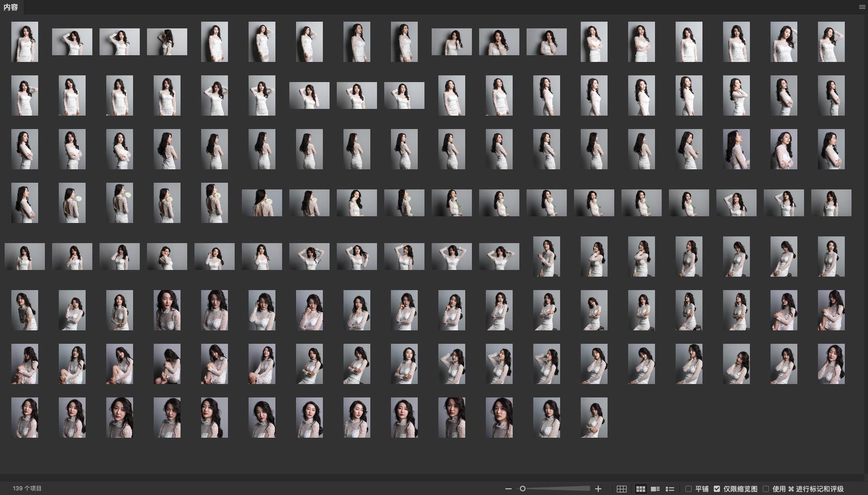Tick the 使用 ⌘ 进行标记和评级 checkbox
Image resolution: width=868 pixels, height=495 pixels.
(766, 489)
